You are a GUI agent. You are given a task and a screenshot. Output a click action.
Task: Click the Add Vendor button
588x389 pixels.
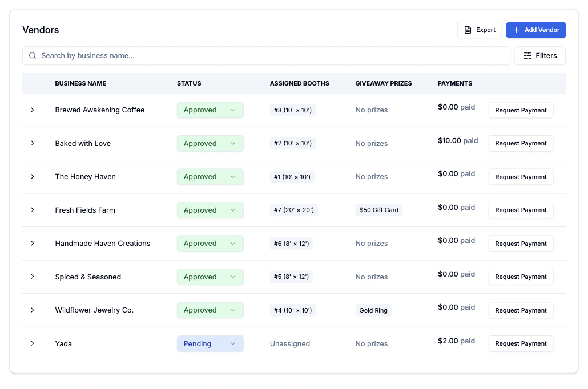pos(535,30)
